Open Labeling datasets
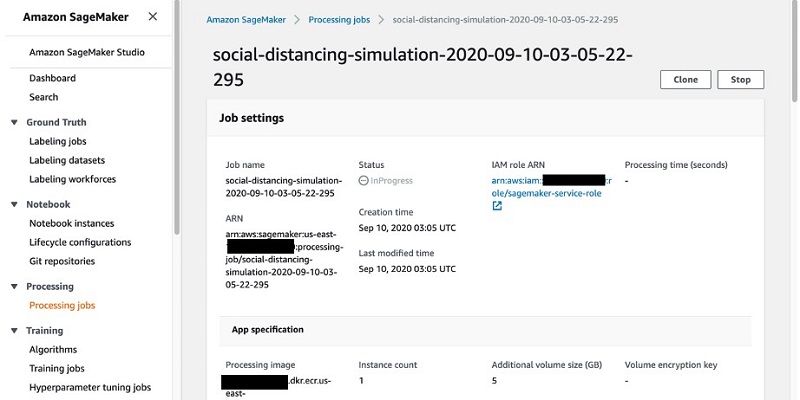Image resolution: width=800 pixels, height=400 pixels. pyautogui.click(x=67, y=160)
